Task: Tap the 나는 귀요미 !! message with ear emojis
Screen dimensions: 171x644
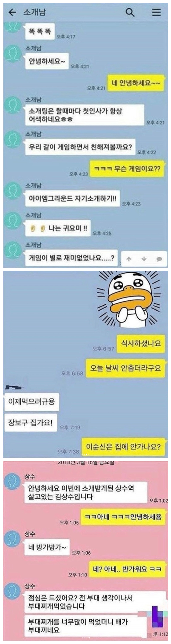Action: (58, 228)
